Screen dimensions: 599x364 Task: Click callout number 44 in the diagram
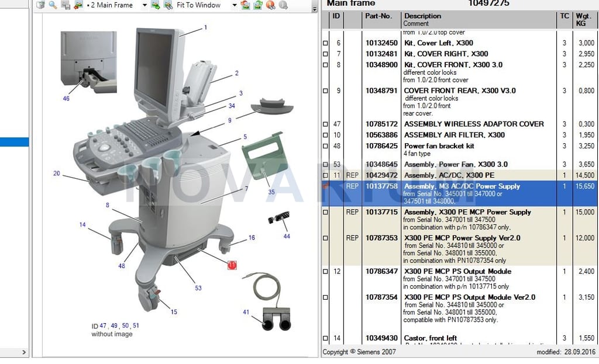[287, 237]
